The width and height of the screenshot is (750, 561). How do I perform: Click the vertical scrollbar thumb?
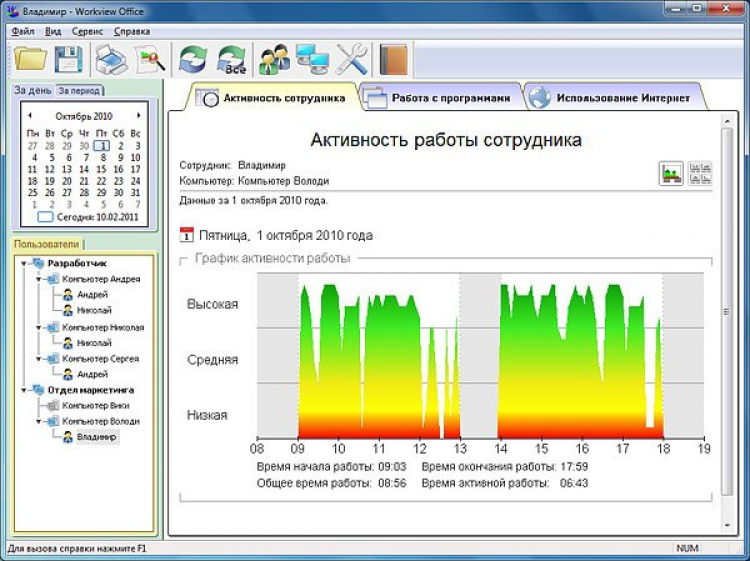point(727,311)
